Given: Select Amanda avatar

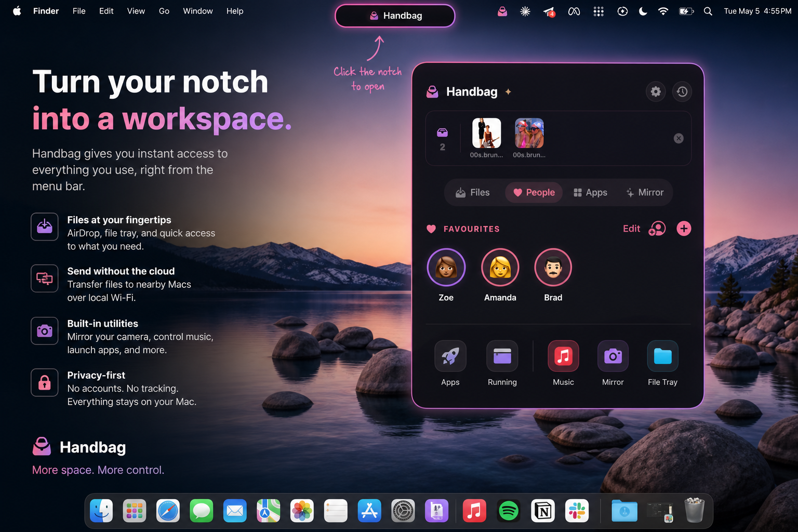Looking at the screenshot, I should coord(500,267).
